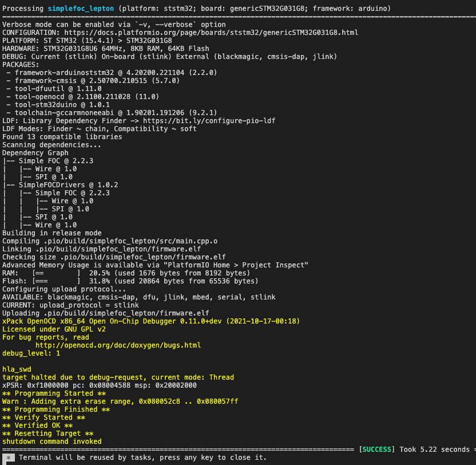Click the "Terminal will be reused by tasks" message
Viewport: 476px width, 465px height.
pyautogui.click(x=142, y=458)
